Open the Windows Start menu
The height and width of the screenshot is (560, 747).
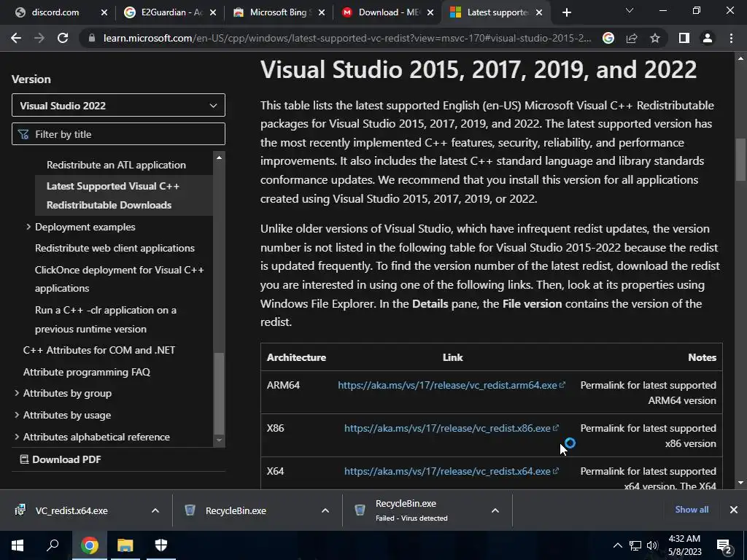pos(18,545)
